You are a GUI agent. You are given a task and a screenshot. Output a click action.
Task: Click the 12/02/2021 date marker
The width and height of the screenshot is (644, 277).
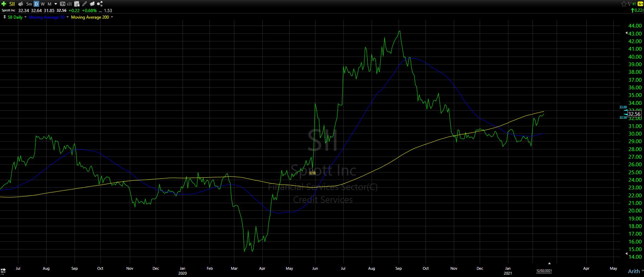click(544, 271)
